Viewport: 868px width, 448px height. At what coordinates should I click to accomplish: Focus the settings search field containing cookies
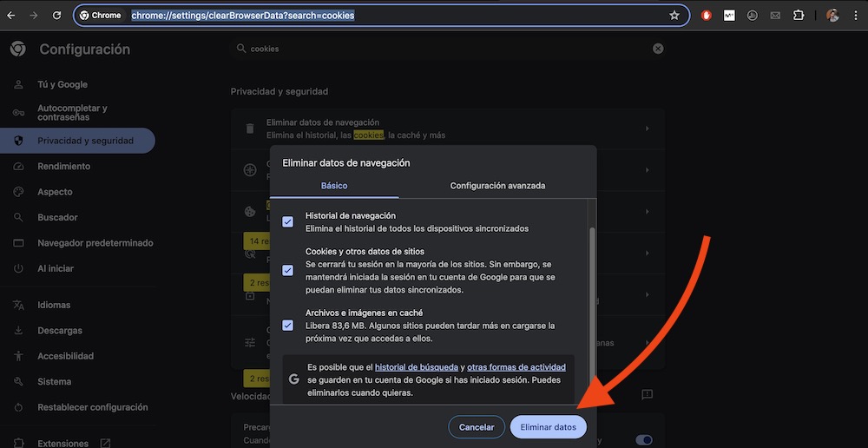point(447,49)
